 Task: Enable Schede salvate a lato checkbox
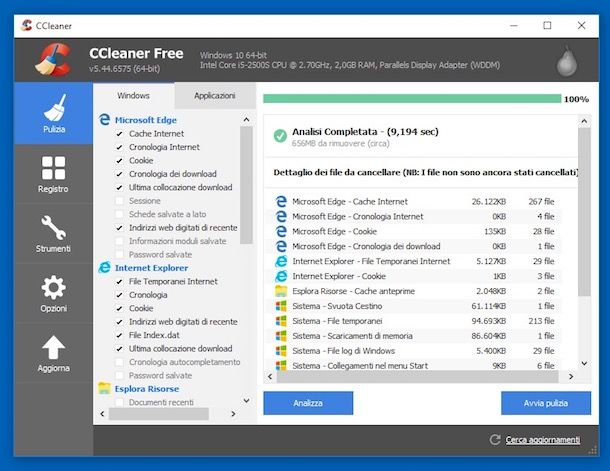coord(119,214)
